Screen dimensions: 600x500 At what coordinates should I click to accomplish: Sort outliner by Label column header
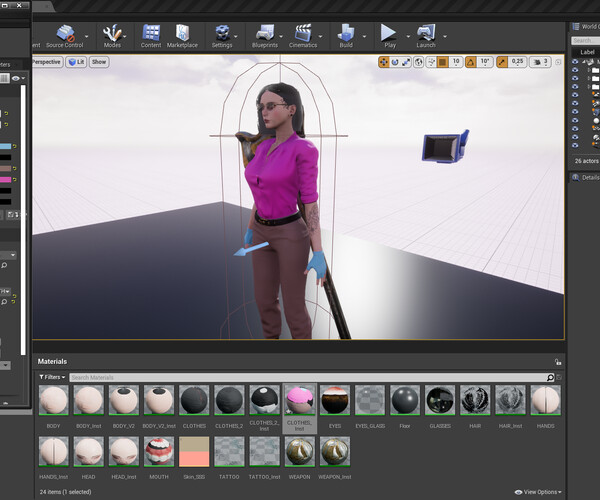[587, 52]
